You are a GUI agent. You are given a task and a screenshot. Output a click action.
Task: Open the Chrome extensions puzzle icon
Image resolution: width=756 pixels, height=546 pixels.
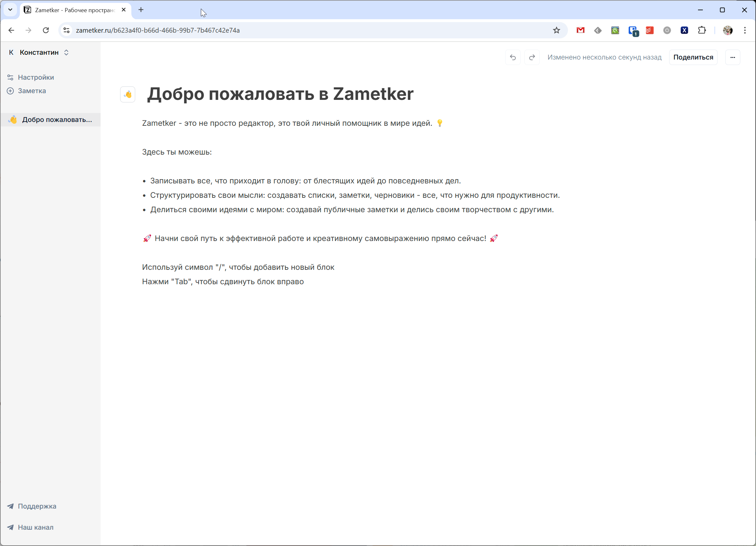[702, 30]
